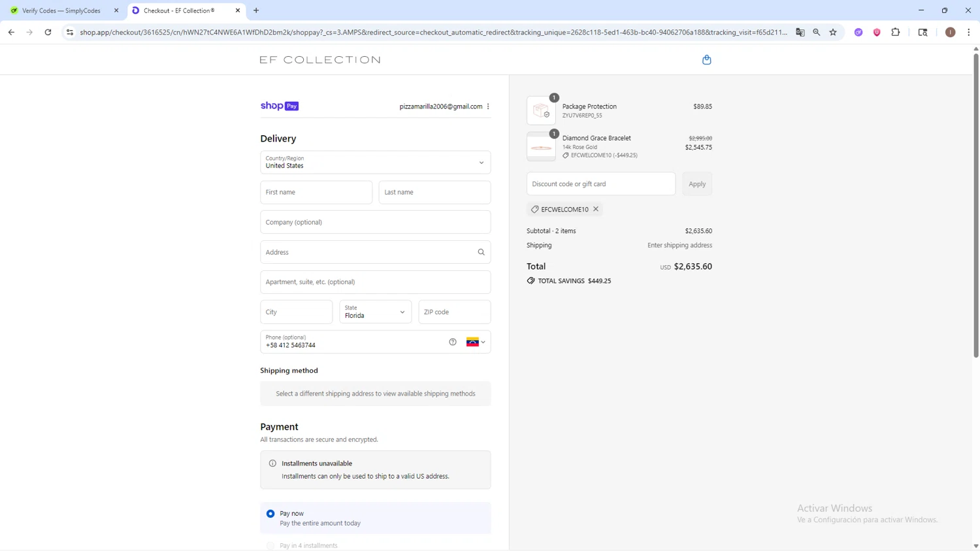Open the phone country flag selector
Viewport: 980px width, 551px height.
[x=476, y=342]
